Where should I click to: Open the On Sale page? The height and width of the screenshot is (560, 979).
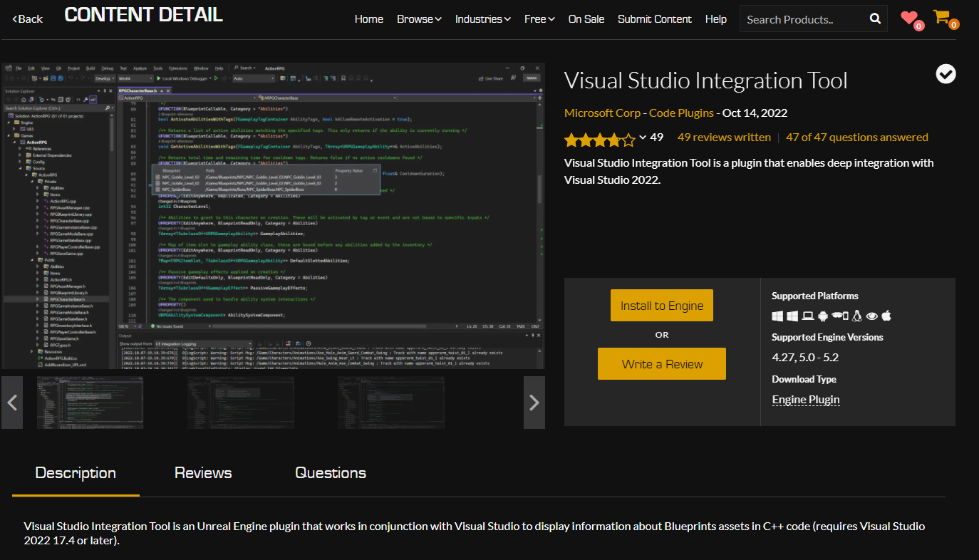pyautogui.click(x=586, y=19)
